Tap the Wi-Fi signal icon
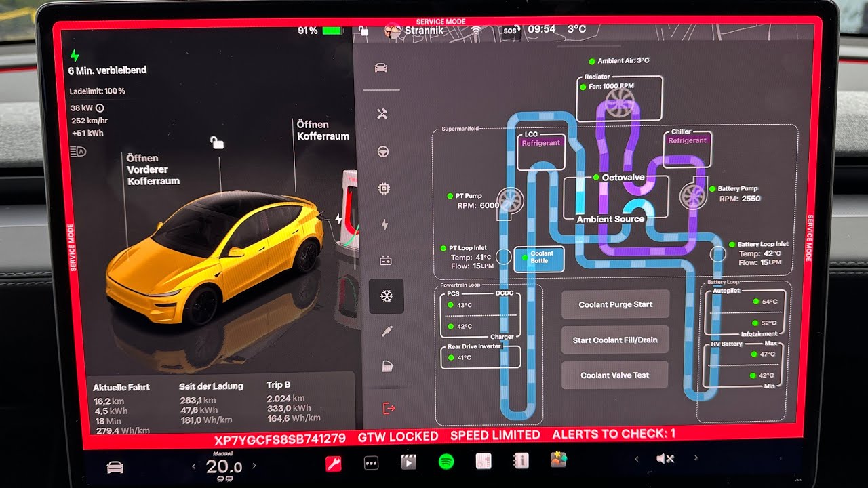The width and height of the screenshot is (868, 488). click(x=477, y=30)
